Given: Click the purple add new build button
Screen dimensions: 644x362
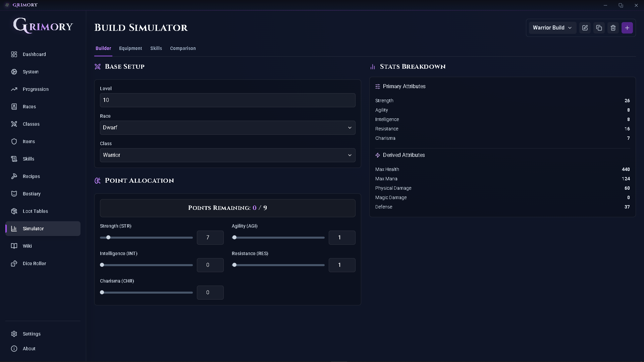Looking at the screenshot, I should point(627,28).
